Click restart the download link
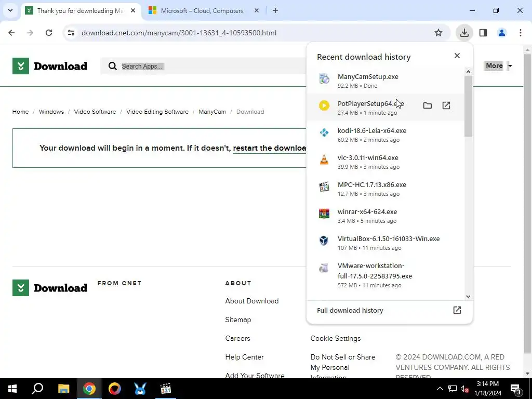The height and width of the screenshot is (399, 532). [270, 148]
